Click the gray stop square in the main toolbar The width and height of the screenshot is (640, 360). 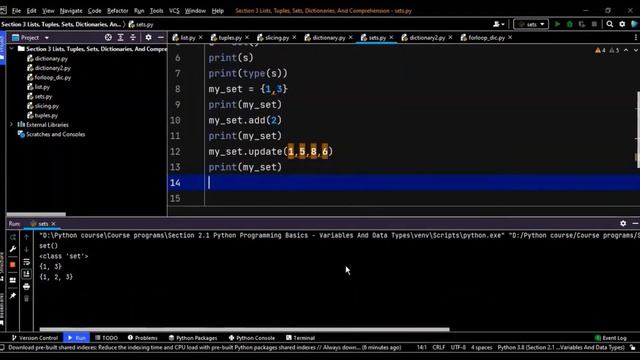point(594,24)
